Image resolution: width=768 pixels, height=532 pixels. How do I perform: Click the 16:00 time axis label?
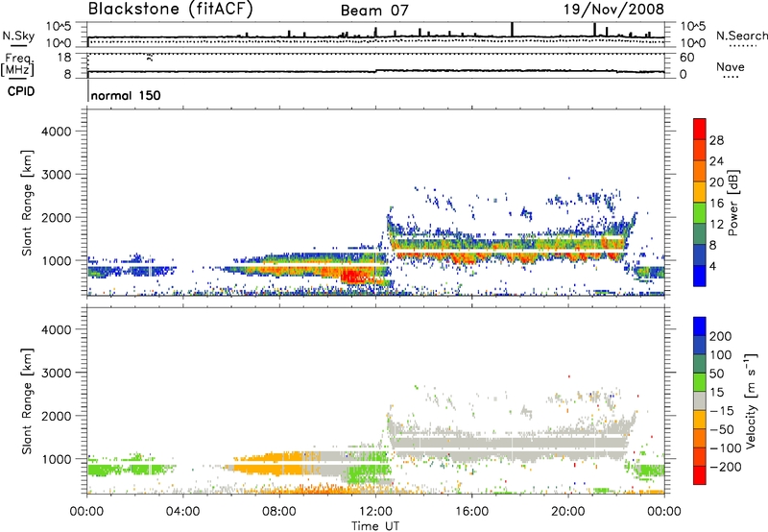pos(471,512)
